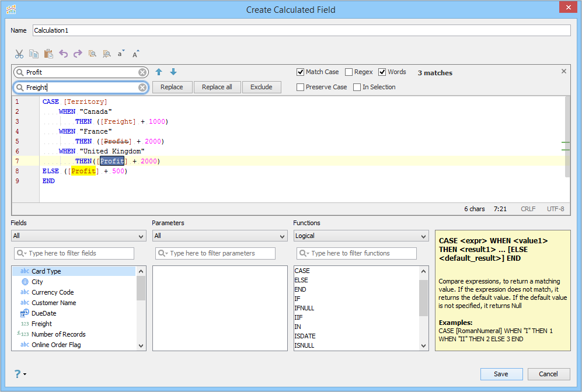Click the Save button

click(x=501, y=374)
